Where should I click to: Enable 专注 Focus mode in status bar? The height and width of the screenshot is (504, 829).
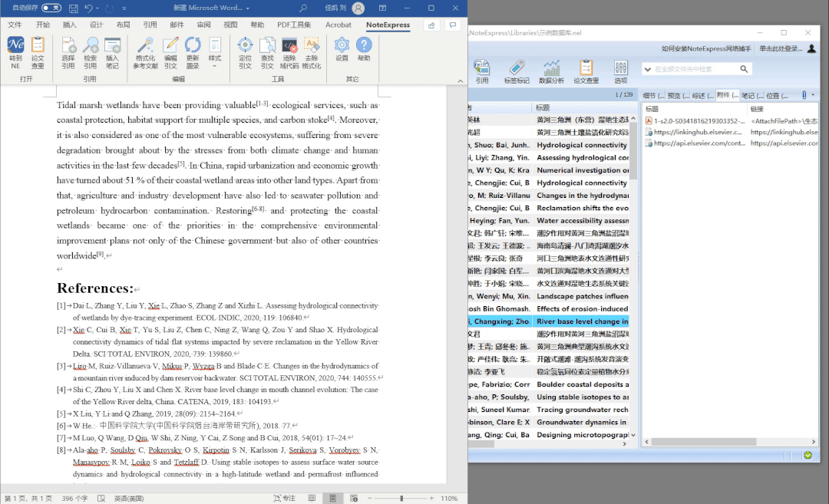(x=285, y=498)
